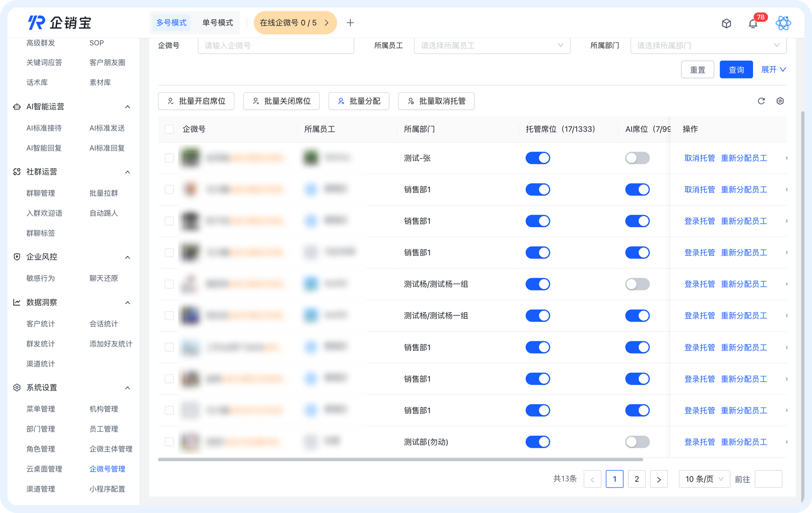The width and height of the screenshot is (812, 513).
Task: Click the plus icon next to 在线企微号
Action: click(350, 23)
